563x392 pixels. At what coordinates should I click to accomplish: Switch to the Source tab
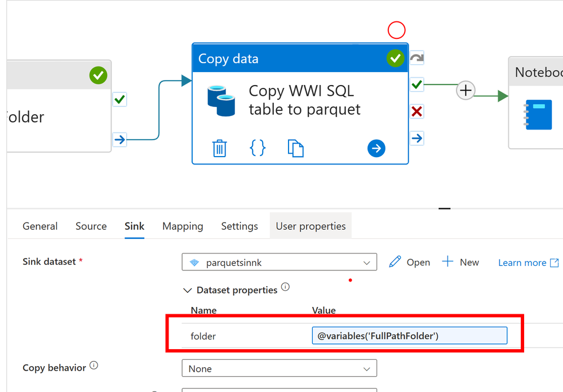(91, 226)
